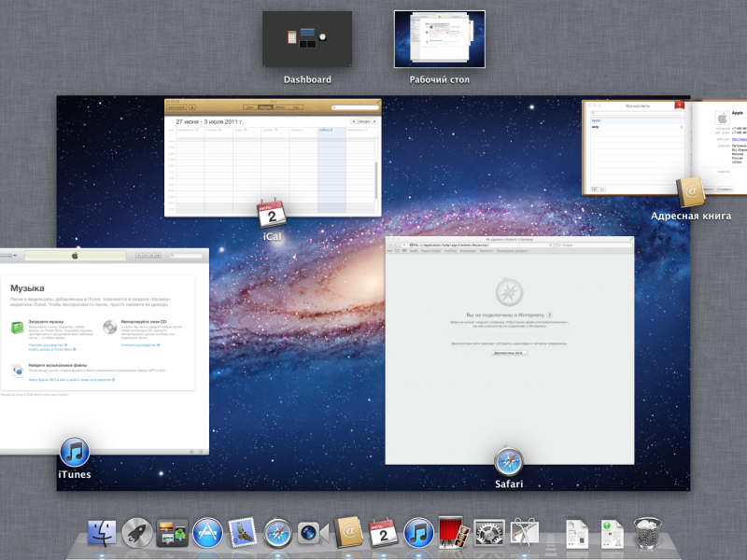This screenshot has width=747, height=560.
Task: Open Finder from the Dock
Action: coord(102,532)
